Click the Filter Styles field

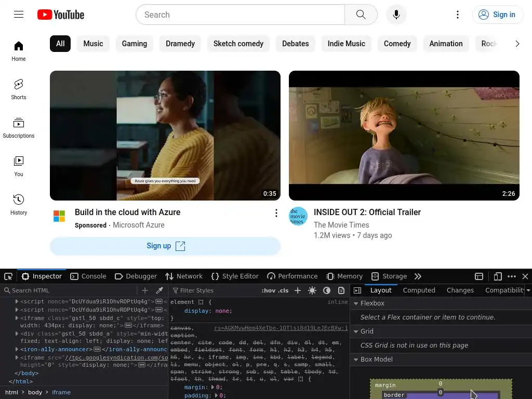click(214, 290)
